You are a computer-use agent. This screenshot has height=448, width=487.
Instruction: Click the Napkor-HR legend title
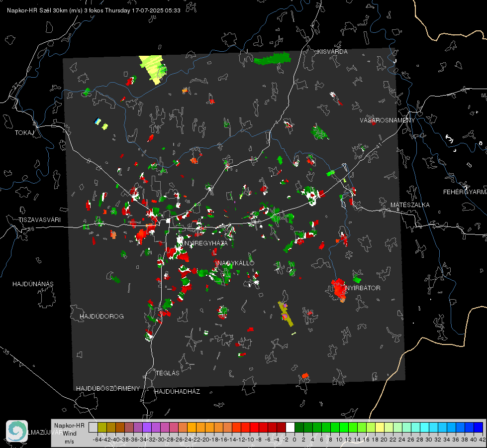tap(69, 426)
